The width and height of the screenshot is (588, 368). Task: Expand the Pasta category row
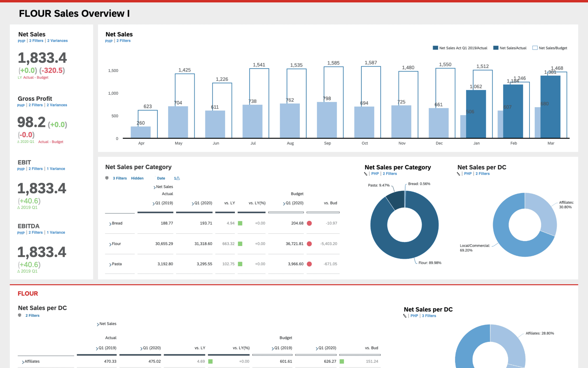coord(110,264)
